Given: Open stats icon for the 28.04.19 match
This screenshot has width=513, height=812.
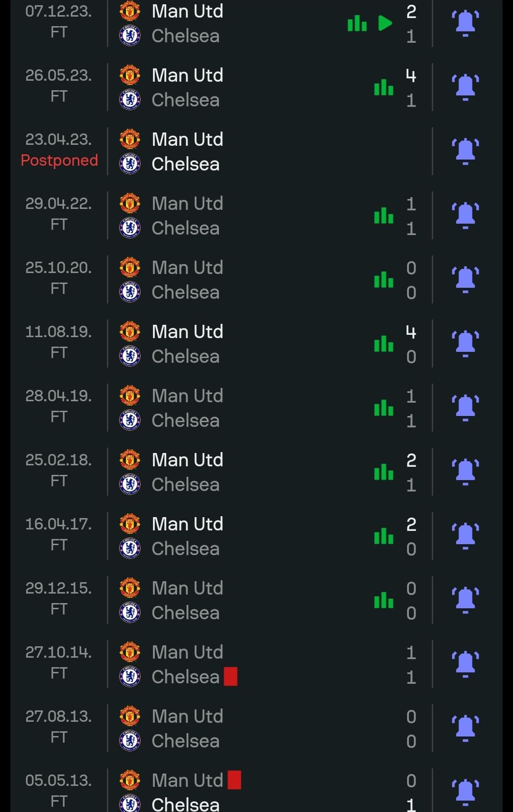Looking at the screenshot, I should 384,408.
